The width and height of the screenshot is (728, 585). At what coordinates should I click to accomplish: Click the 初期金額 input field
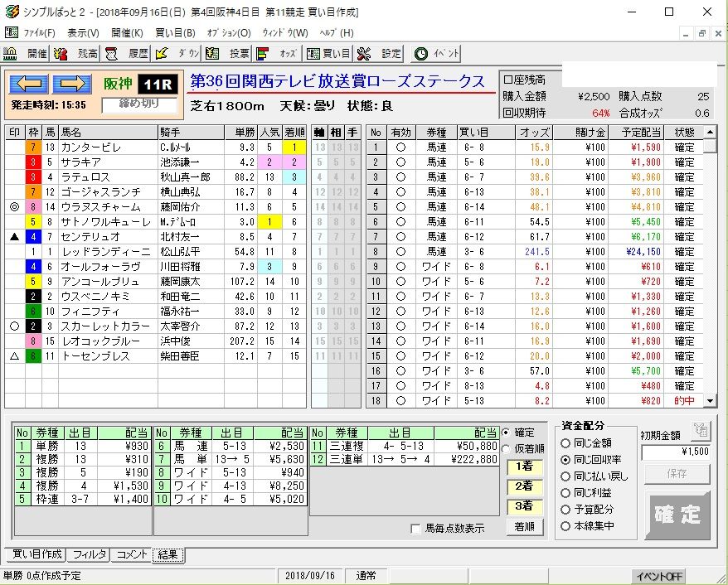676,452
